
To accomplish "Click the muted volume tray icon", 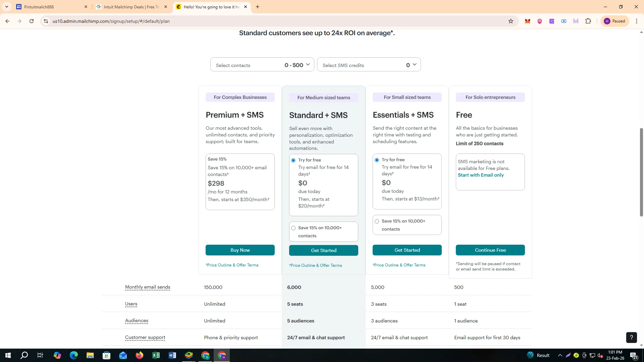I will pos(600,356).
